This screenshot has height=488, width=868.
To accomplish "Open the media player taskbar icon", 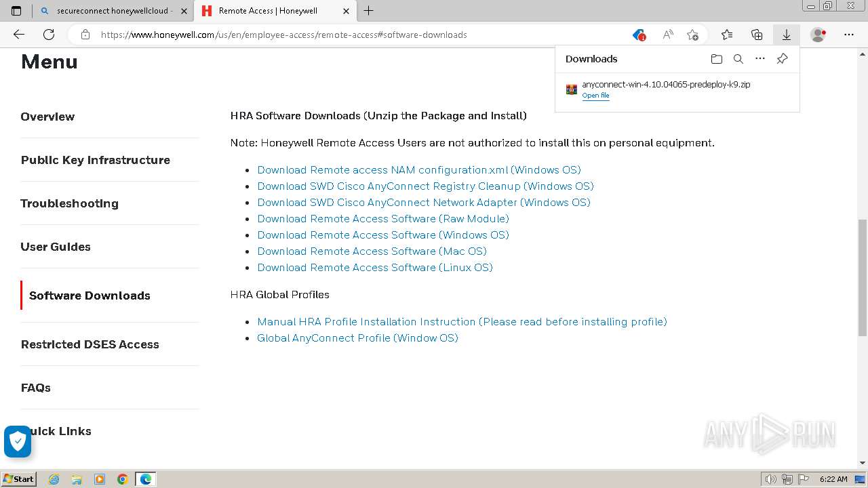I will point(100,479).
